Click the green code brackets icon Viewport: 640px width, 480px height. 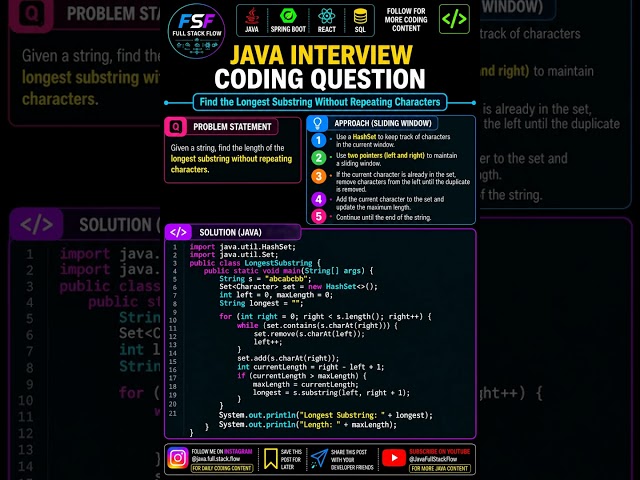[454, 19]
